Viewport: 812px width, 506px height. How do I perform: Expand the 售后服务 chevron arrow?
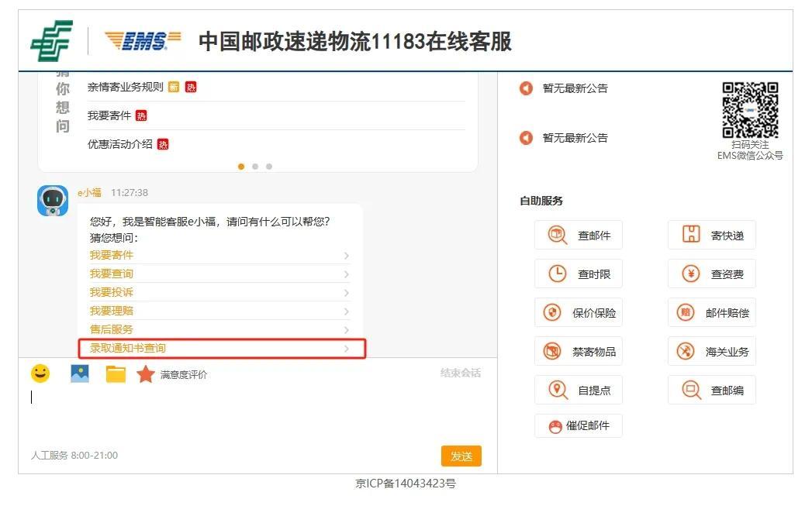click(347, 330)
